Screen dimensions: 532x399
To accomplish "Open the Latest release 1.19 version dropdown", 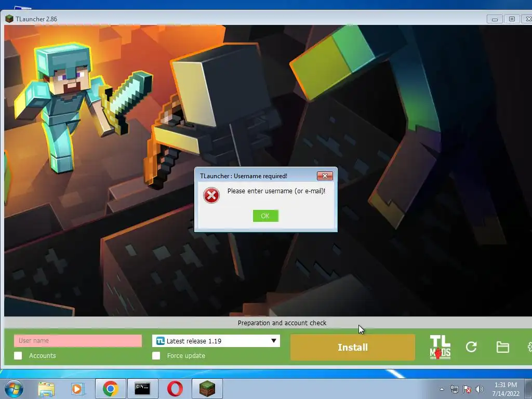I will point(216,341).
